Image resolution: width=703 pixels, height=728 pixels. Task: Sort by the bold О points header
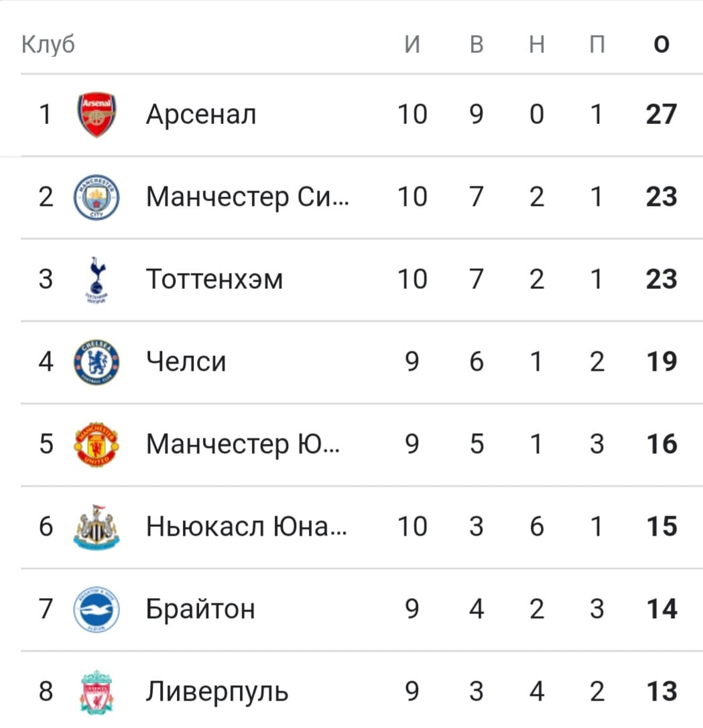(x=661, y=44)
